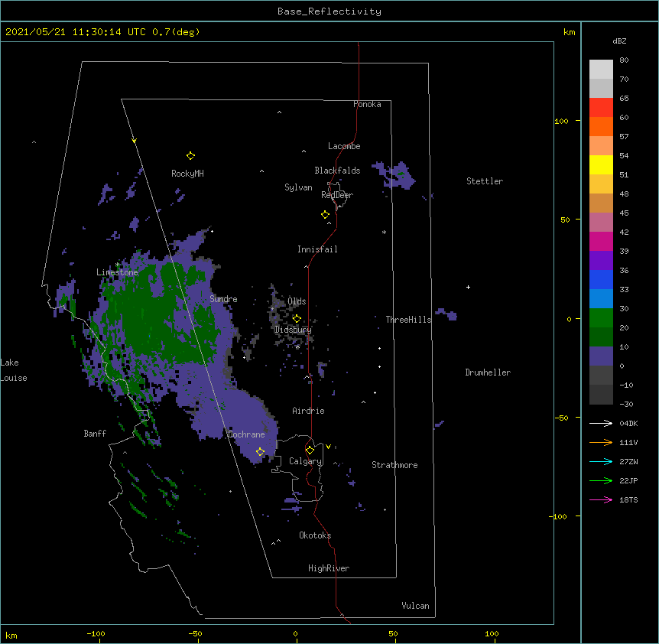Click the small purple echo near ThreeHills

[x=446, y=314]
